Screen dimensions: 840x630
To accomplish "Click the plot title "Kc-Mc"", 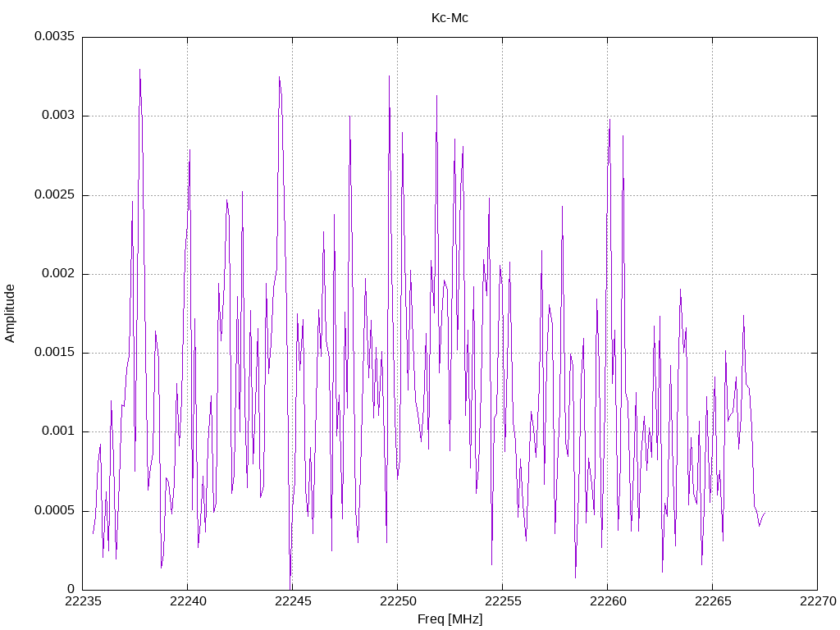I will (450, 18).
